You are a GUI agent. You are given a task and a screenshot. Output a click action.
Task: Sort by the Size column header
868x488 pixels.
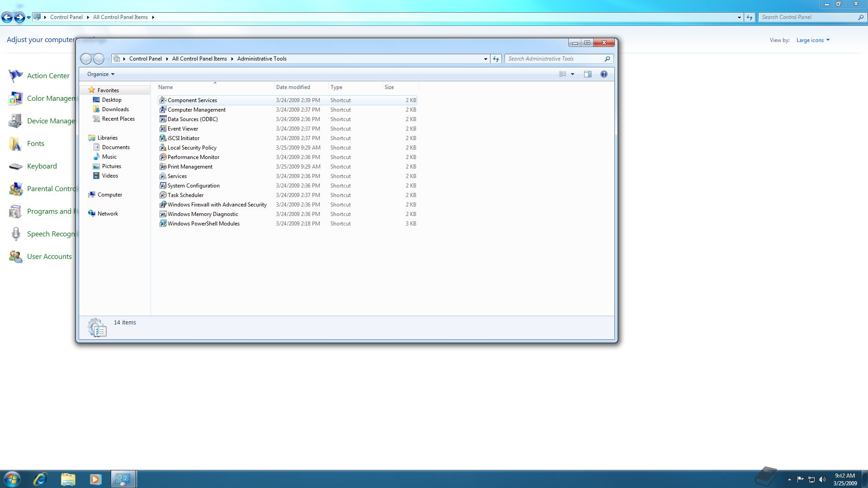401,87
